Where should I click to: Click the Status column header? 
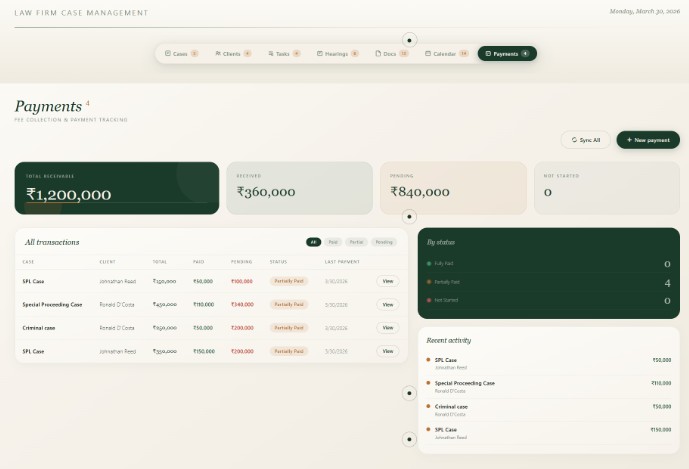278,262
